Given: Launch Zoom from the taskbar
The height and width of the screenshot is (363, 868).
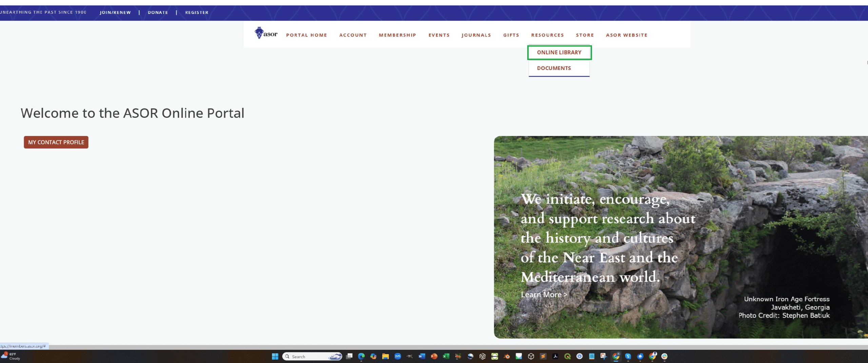Looking at the screenshot, I should [x=397, y=356].
